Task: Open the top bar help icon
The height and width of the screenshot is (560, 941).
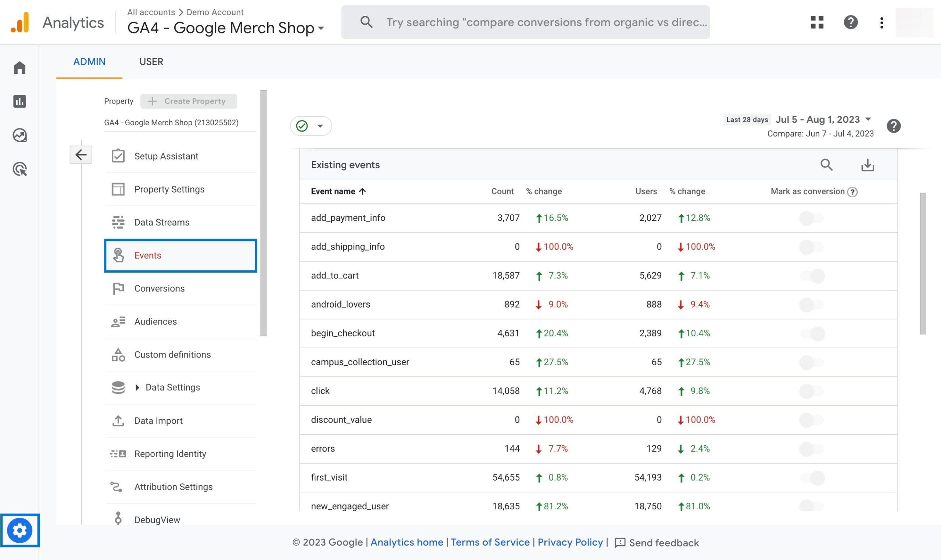Action: pos(851,22)
